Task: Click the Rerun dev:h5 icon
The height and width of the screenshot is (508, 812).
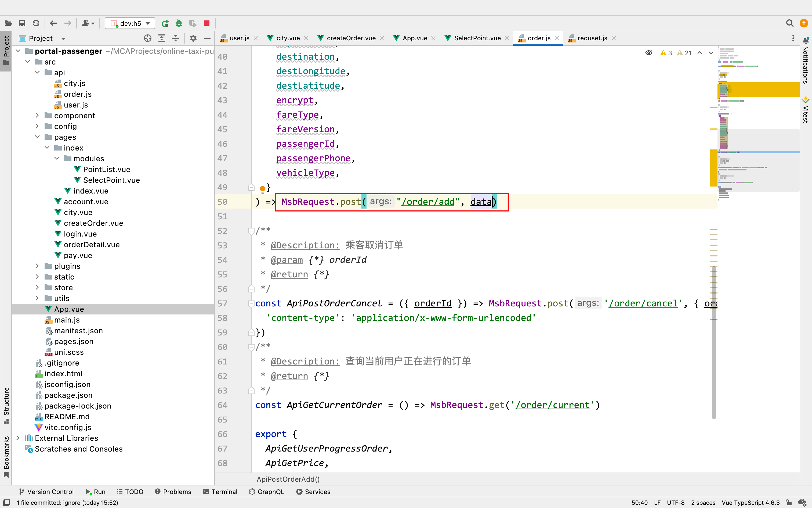Action: click(x=165, y=23)
